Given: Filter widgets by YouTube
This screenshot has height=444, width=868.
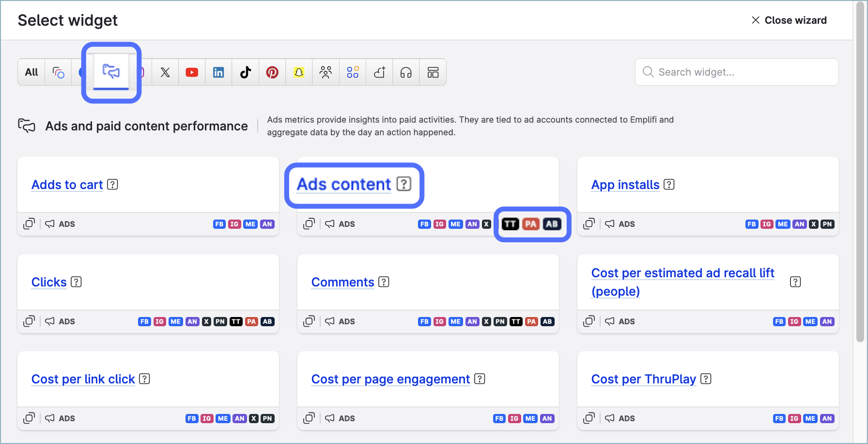Looking at the screenshot, I should 192,72.
